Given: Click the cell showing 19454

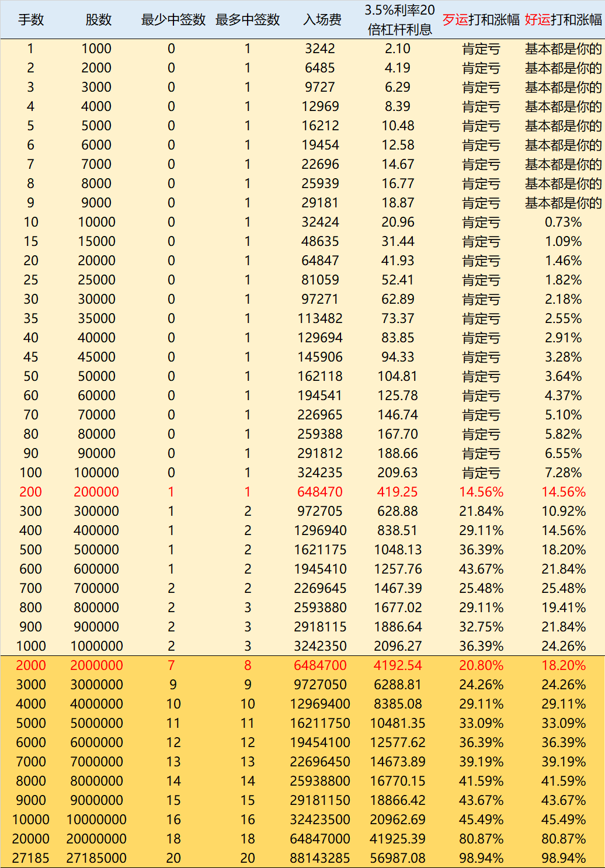Looking at the screenshot, I should pos(320,145).
